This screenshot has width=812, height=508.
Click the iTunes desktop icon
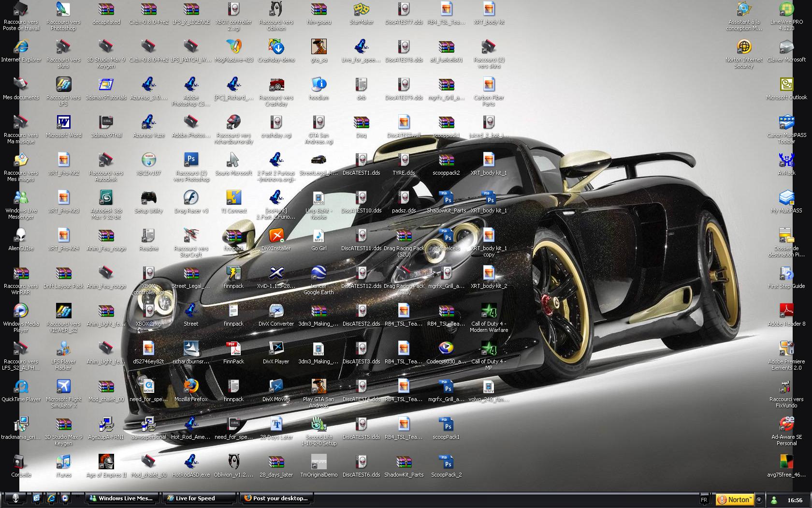(x=63, y=462)
